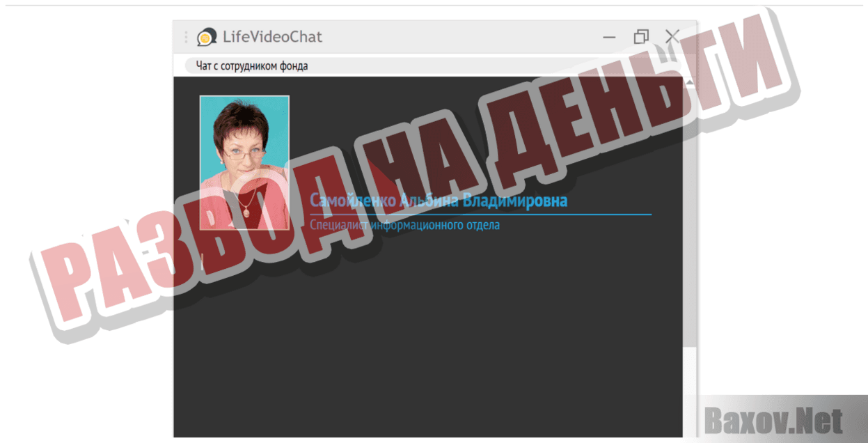Restore down the LifeVideoChat window

(641, 37)
